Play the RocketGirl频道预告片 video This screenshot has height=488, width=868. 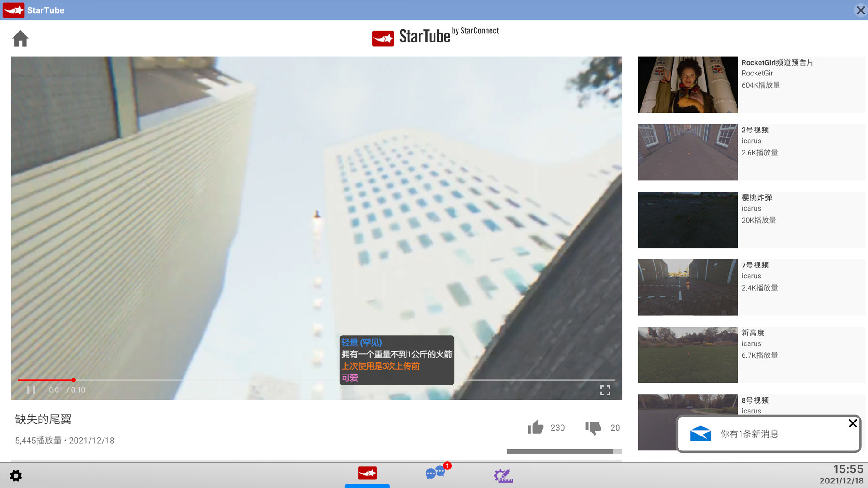[x=688, y=84]
